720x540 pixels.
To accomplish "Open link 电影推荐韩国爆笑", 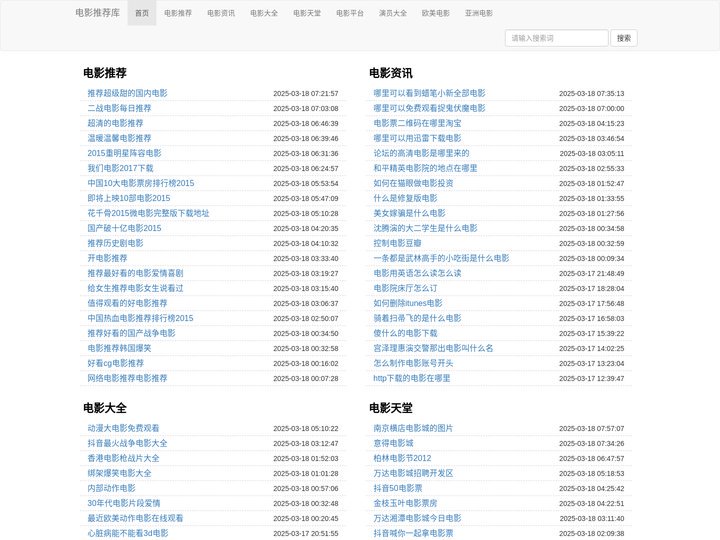I will point(119,348).
